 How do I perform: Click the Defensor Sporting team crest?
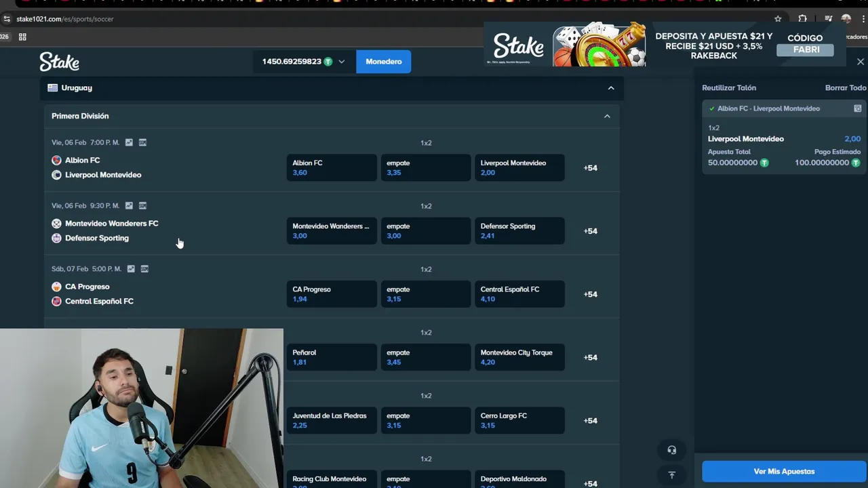(56, 238)
